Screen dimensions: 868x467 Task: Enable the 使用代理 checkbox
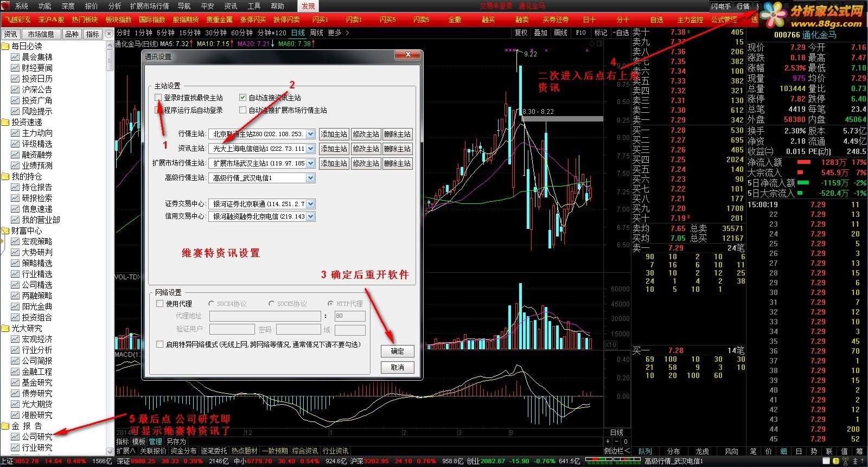pyautogui.click(x=159, y=304)
